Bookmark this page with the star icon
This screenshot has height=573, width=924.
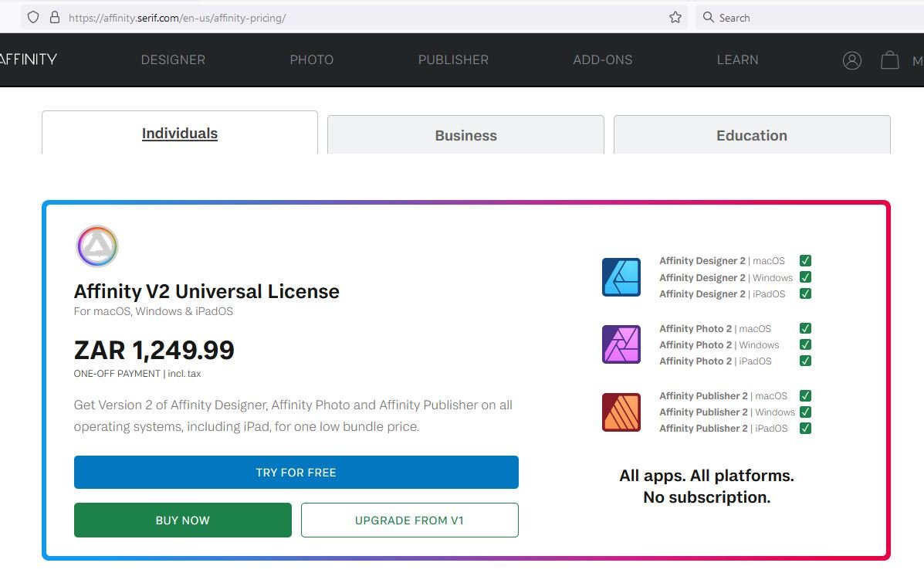675,17
